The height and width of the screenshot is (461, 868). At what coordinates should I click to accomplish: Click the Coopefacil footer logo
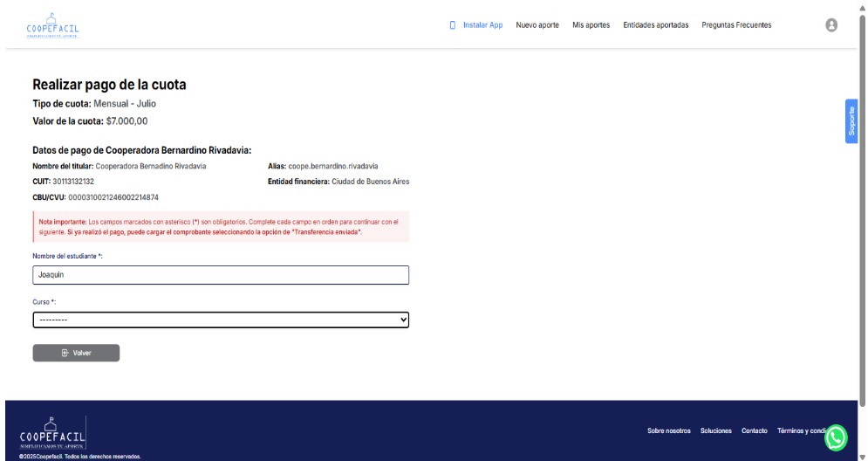(x=52, y=432)
